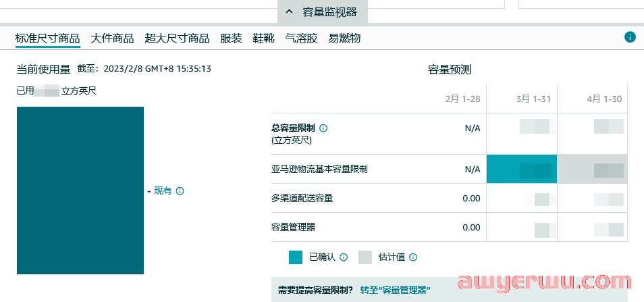
Task: Click the info icon beside 估计值
Action: tap(413, 257)
